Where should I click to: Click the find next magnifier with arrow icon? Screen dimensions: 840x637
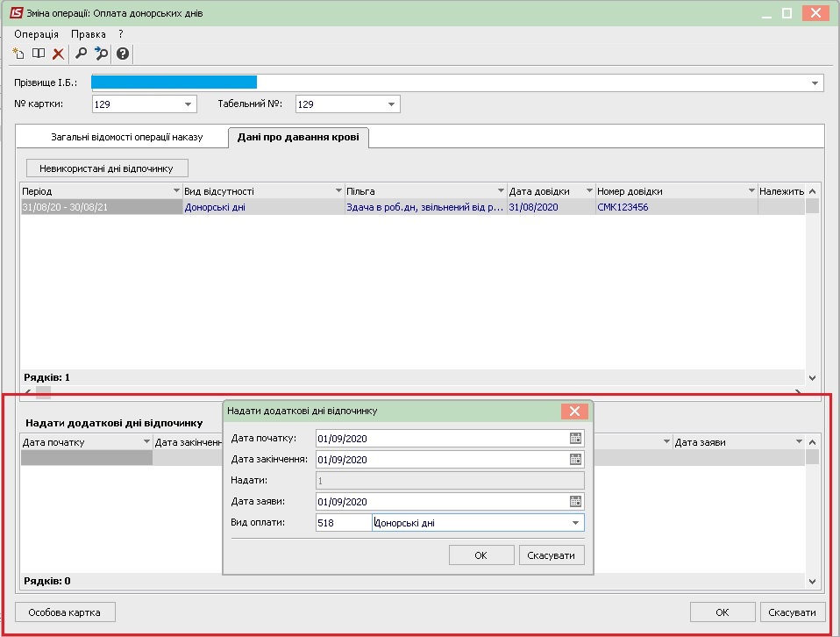[101, 53]
